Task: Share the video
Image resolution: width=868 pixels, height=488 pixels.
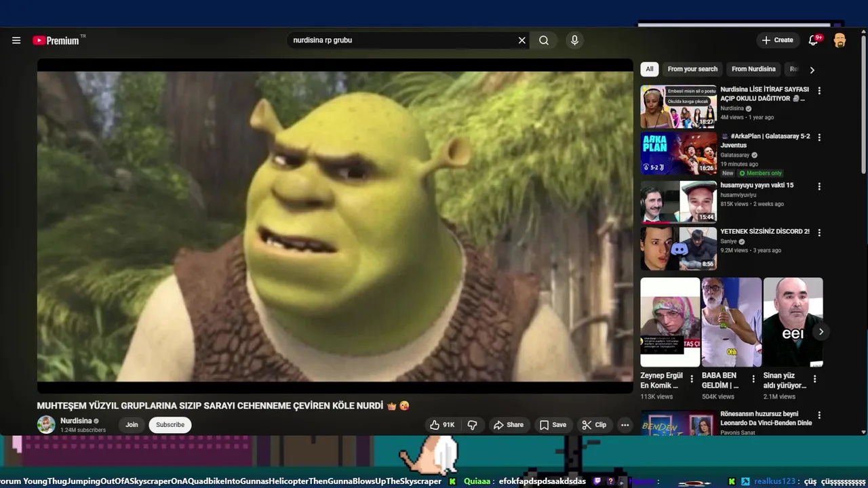Action: [x=509, y=425]
